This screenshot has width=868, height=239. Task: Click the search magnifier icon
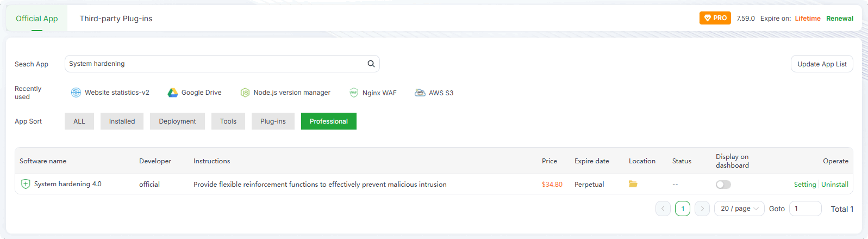[371, 64]
